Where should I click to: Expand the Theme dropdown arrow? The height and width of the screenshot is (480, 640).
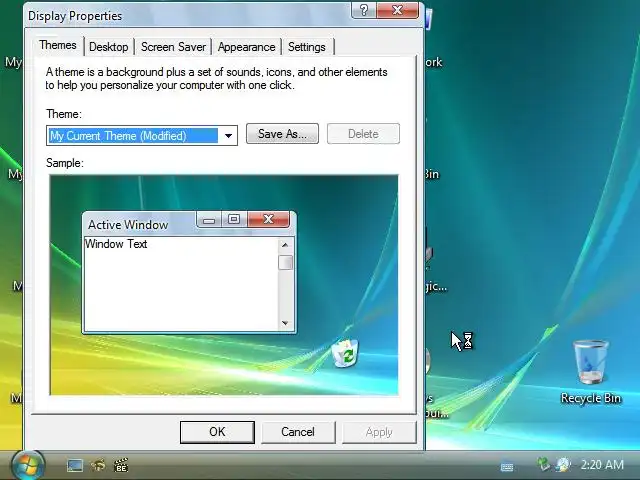(x=229, y=136)
